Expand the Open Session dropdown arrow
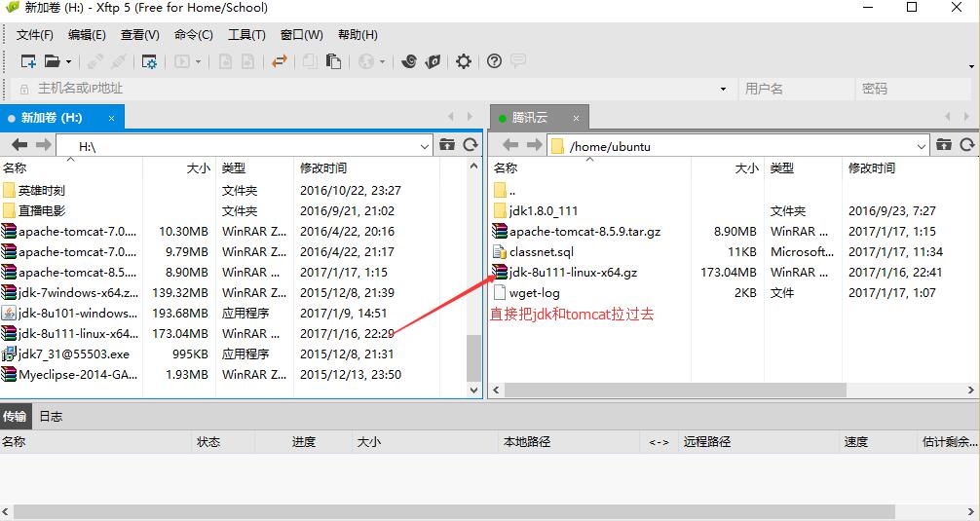The width and height of the screenshot is (980, 521). click(69, 62)
